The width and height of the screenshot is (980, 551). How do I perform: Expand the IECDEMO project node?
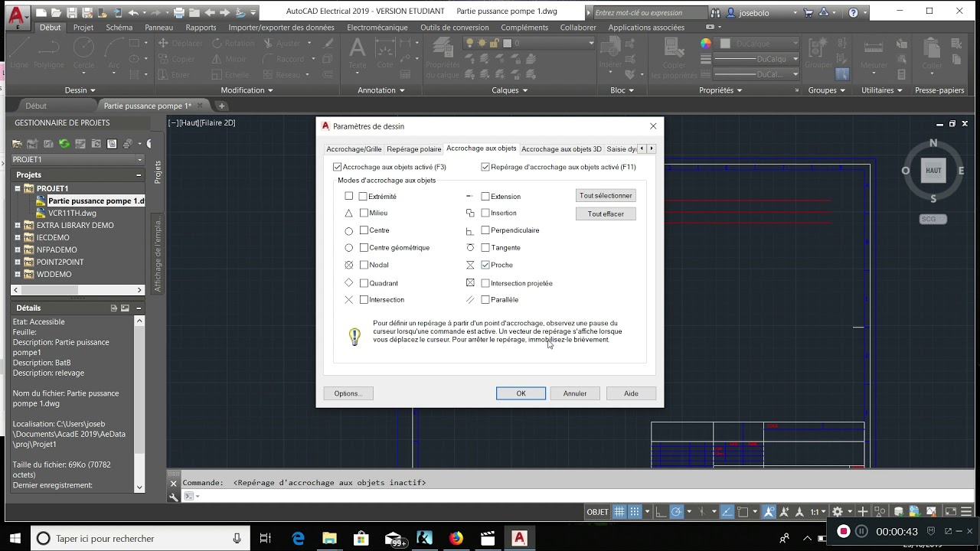click(x=18, y=237)
